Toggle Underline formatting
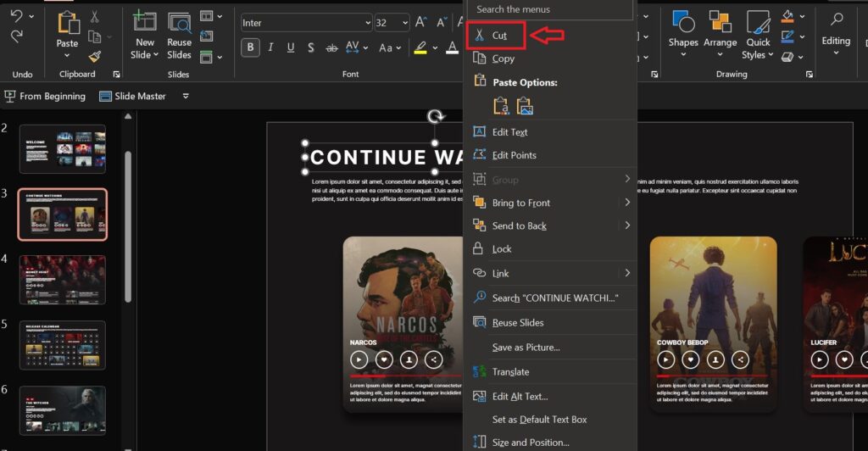868x451 pixels. [x=291, y=47]
